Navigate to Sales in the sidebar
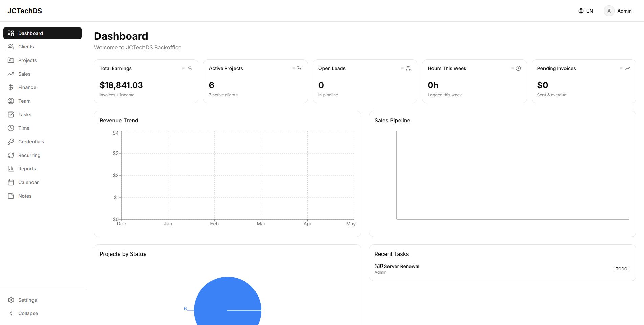 pyautogui.click(x=42, y=74)
